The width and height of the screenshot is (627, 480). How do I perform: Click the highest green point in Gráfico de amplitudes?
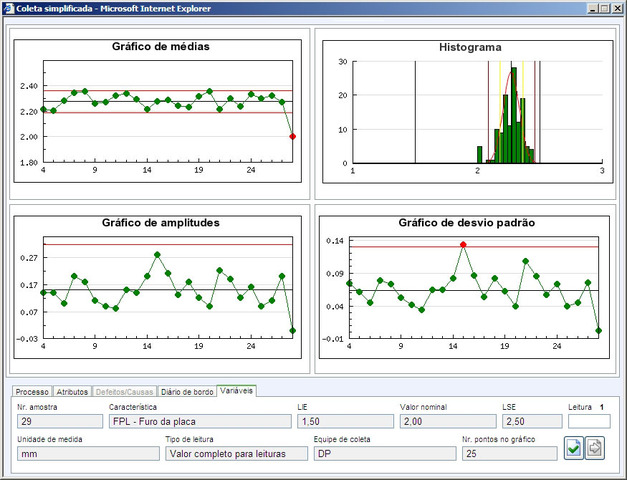tap(157, 254)
